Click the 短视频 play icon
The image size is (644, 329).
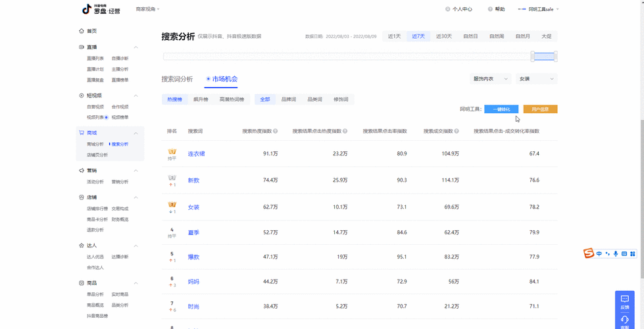click(x=82, y=95)
